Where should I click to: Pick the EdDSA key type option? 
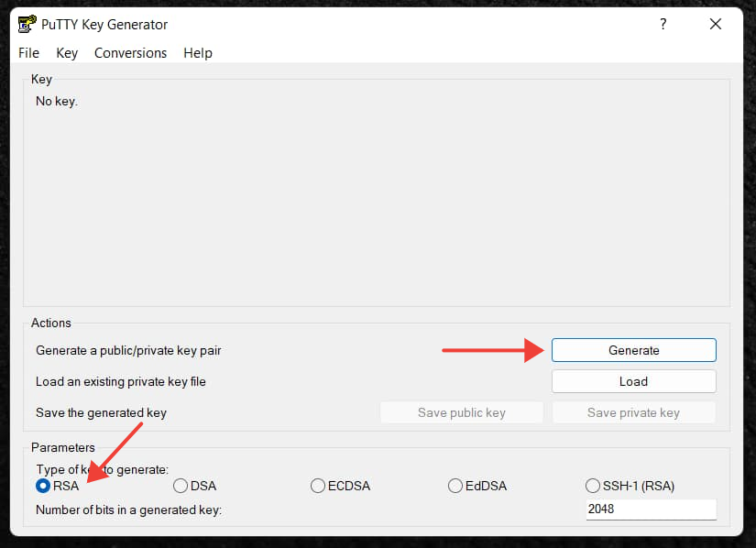455,486
